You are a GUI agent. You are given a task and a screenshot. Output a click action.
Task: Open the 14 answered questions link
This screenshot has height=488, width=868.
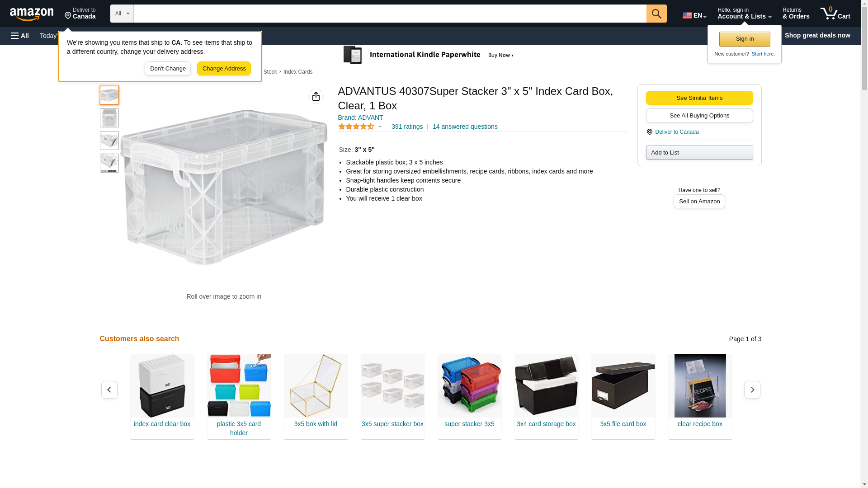pyautogui.click(x=465, y=127)
